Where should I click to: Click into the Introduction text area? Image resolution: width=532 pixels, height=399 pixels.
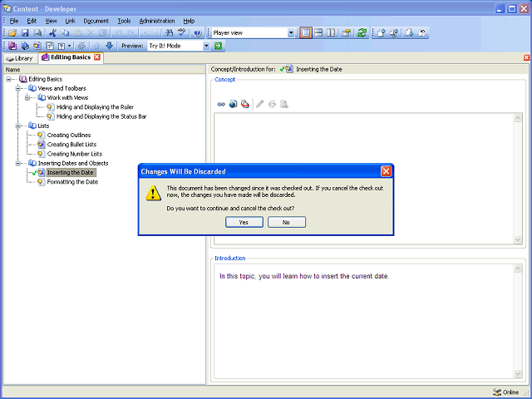pos(363,321)
